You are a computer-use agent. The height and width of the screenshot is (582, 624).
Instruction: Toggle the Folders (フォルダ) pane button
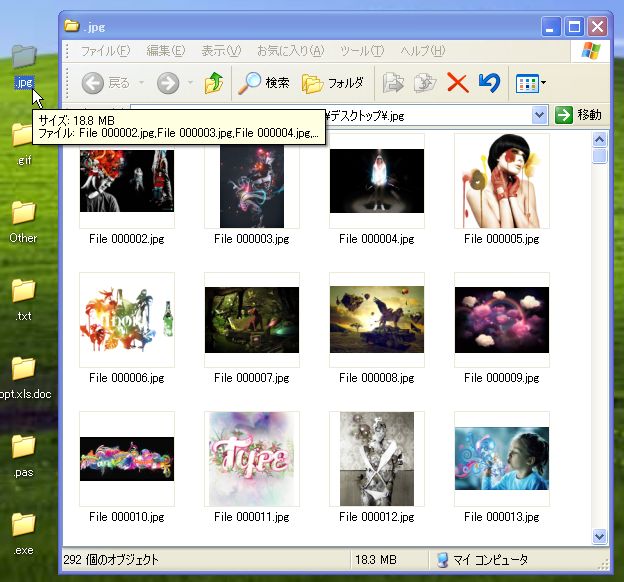tap(333, 83)
